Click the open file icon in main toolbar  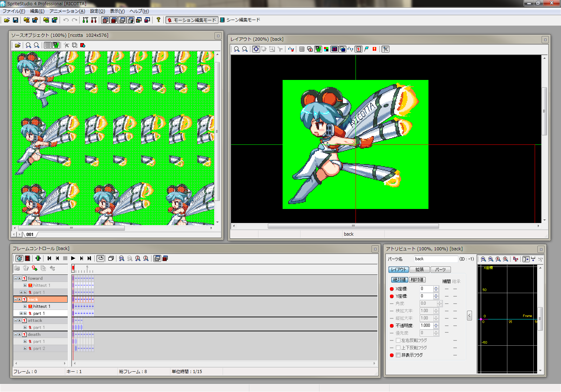[x=7, y=20]
